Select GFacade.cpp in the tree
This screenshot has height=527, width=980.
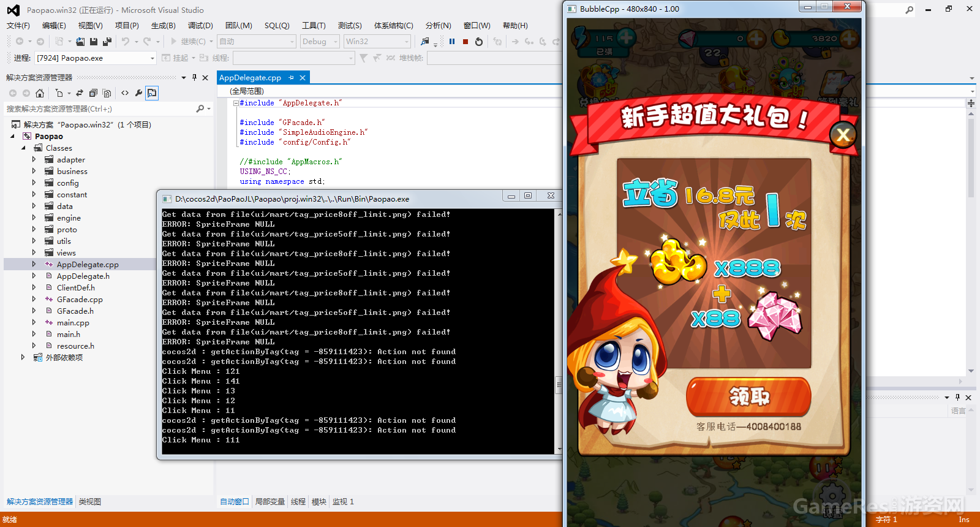pos(80,300)
